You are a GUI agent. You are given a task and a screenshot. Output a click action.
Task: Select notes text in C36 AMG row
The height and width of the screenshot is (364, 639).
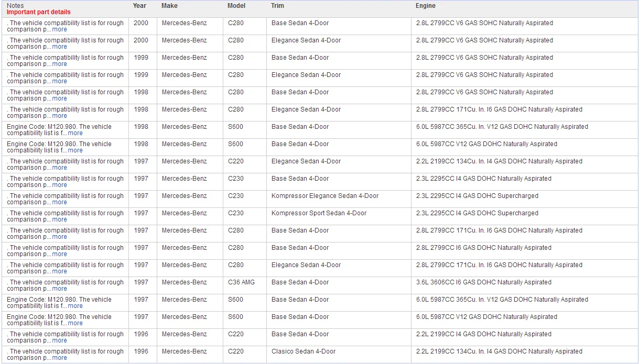66,285
